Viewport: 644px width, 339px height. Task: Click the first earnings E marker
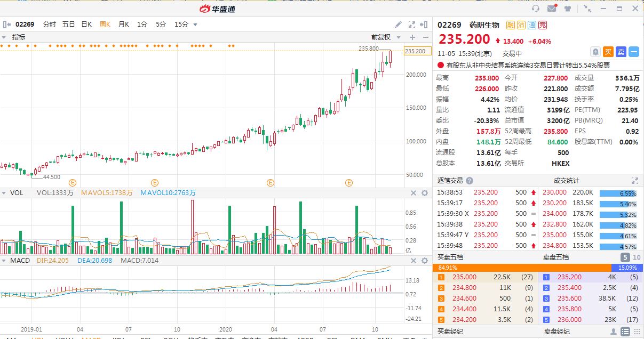(x=73, y=183)
